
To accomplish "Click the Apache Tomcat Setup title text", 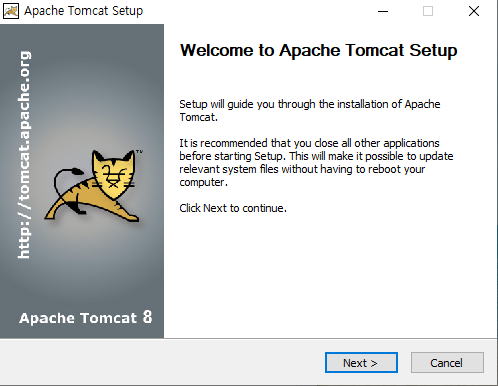I will 83,11.
